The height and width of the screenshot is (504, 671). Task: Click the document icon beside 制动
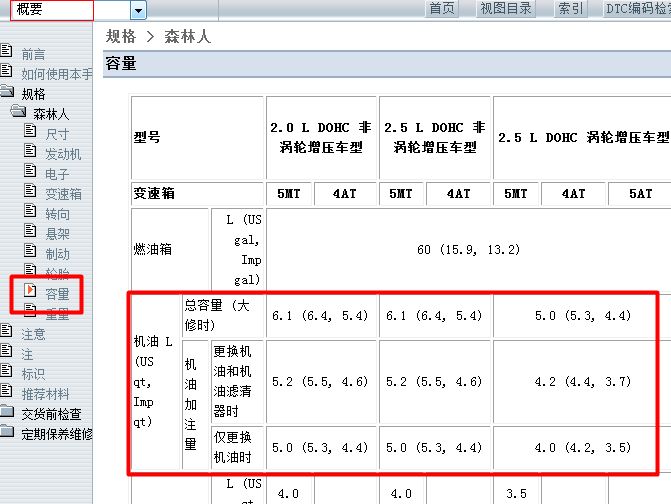[x=30, y=251]
